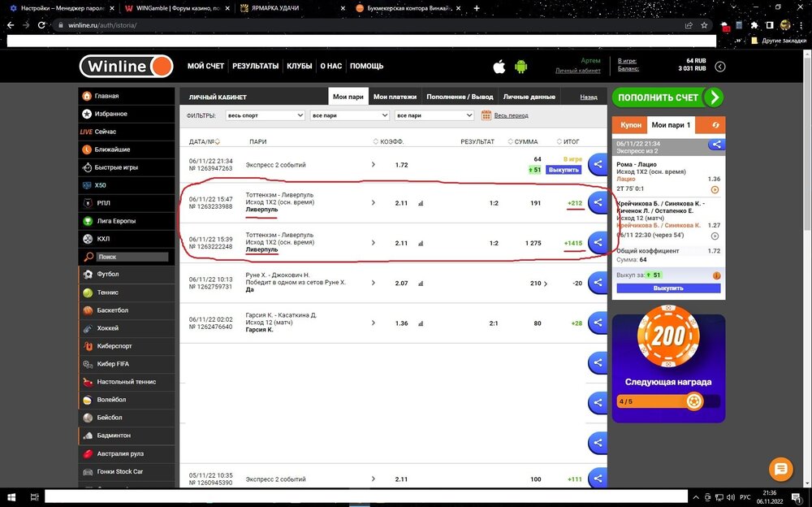
Task: Click the collapse arrow next to the balance
Action: tap(719, 67)
